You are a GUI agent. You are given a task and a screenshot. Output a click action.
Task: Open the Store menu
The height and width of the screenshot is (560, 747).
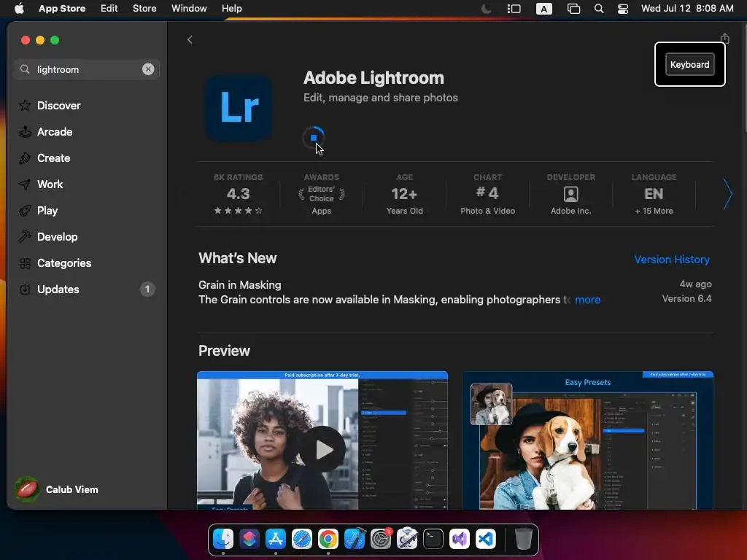tap(144, 9)
